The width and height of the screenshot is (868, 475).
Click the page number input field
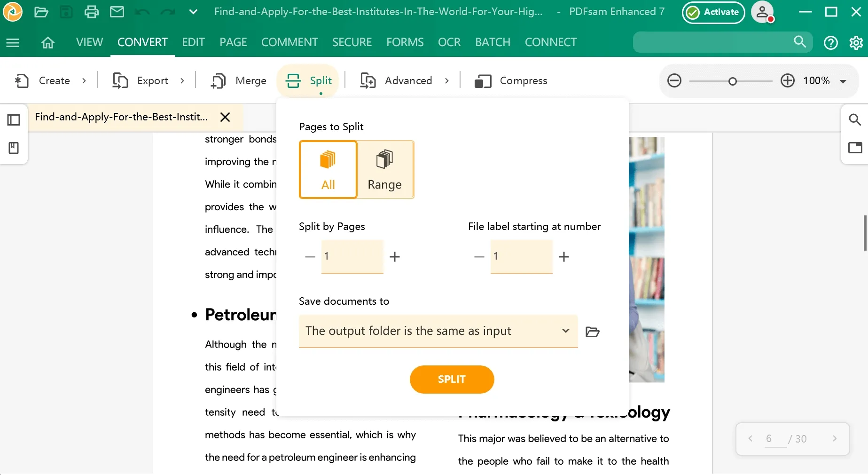(769, 438)
